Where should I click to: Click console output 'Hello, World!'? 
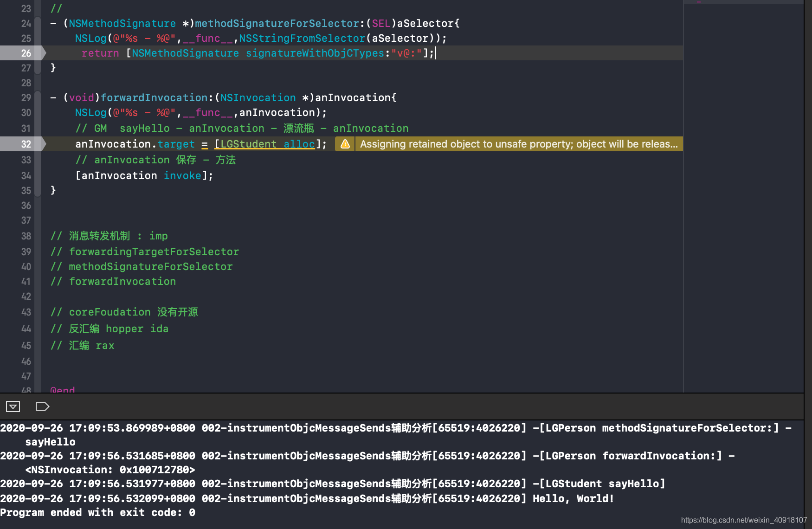(x=573, y=498)
